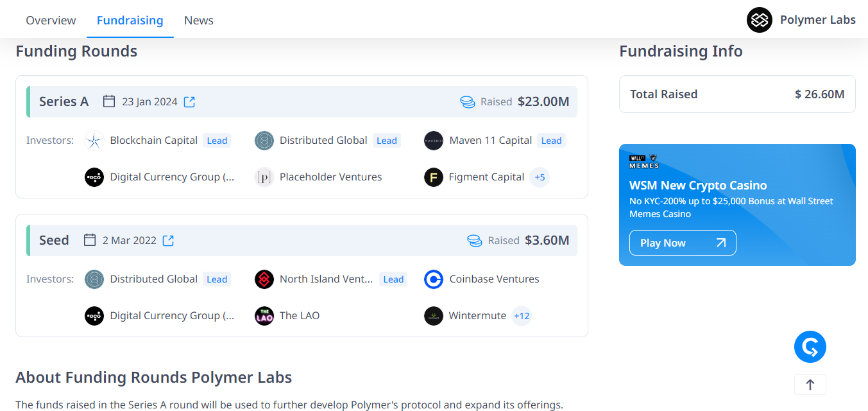Open Maven 11 Capital investor link
This screenshot has height=411, width=868.
[x=491, y=140]
